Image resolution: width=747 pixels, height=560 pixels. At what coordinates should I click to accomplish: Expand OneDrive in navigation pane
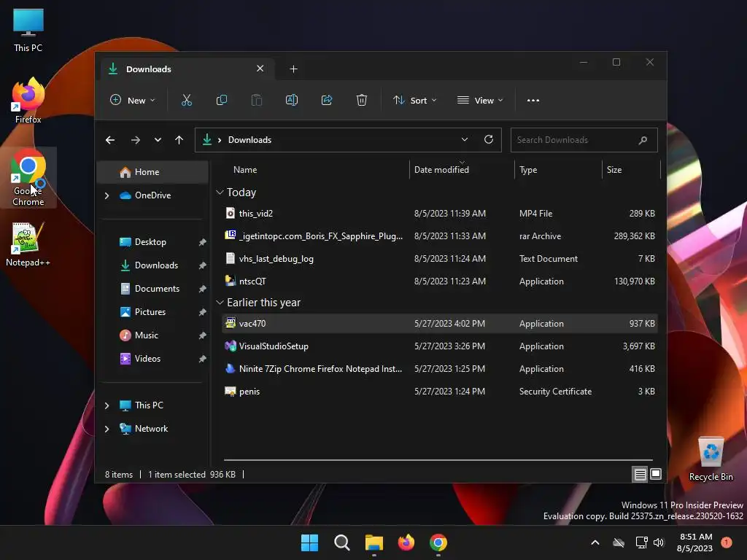107,195
